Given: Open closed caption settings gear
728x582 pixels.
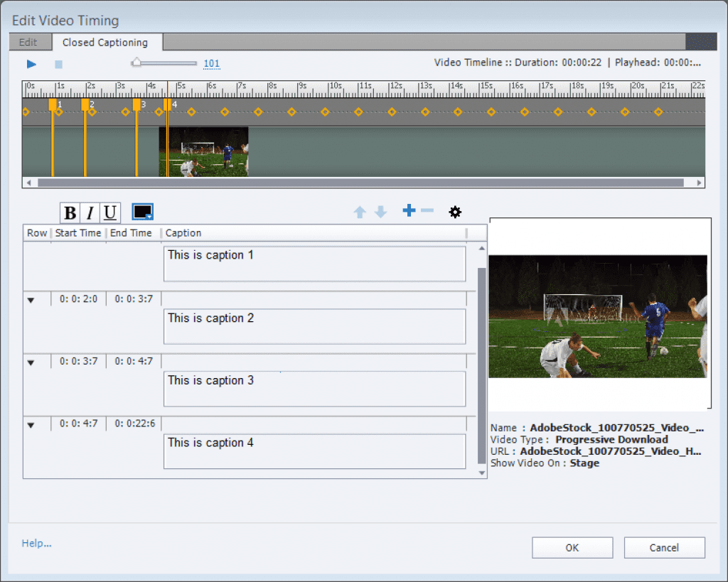Looking at the screenshot, I should point(455,212).
